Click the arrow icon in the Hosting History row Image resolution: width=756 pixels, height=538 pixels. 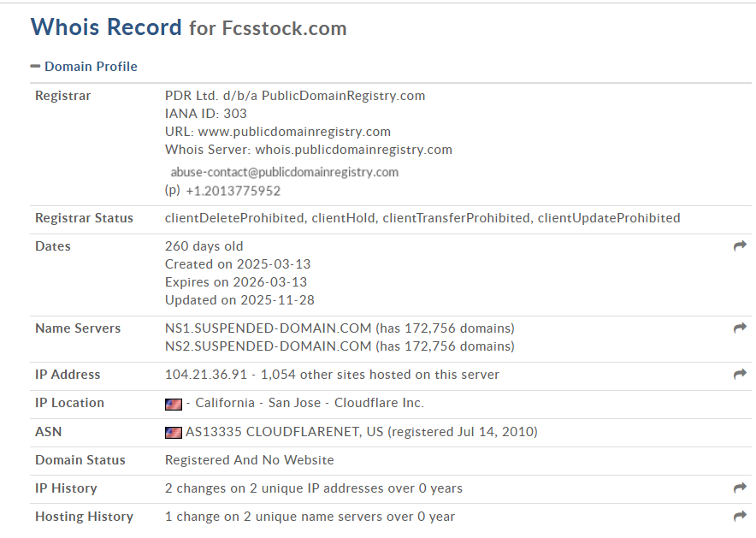click(740, 517)
